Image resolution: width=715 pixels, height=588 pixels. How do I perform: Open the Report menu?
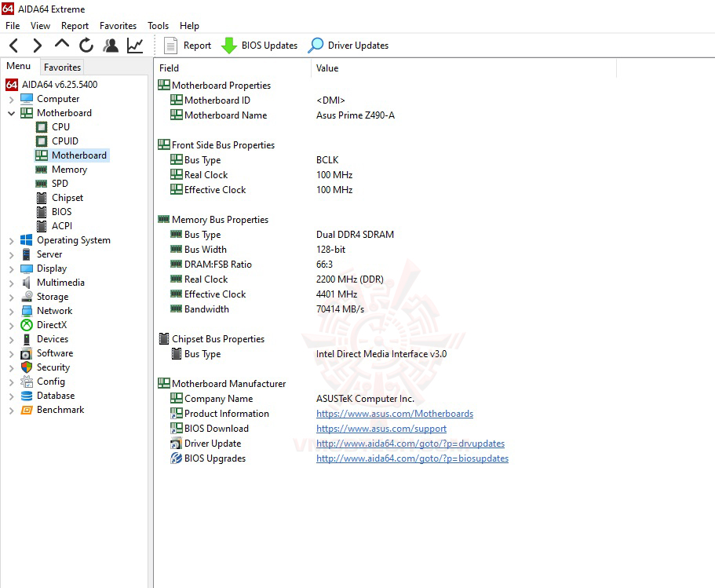click(x=75, y=26)
